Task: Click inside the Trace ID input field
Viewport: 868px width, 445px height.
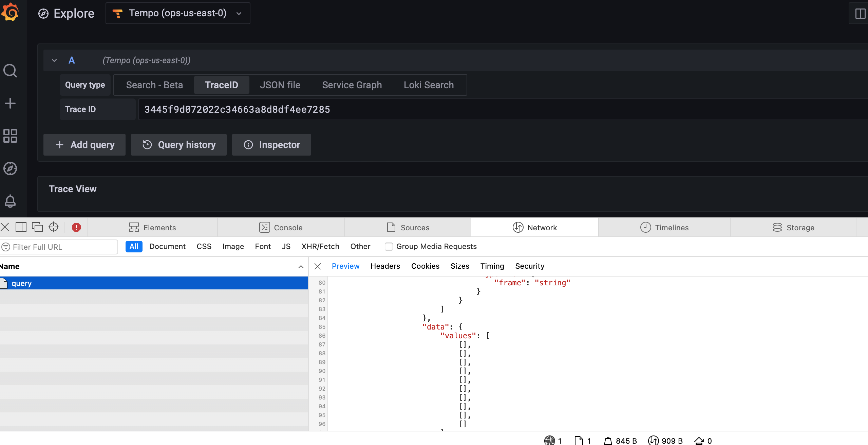Action: (305, 109)
